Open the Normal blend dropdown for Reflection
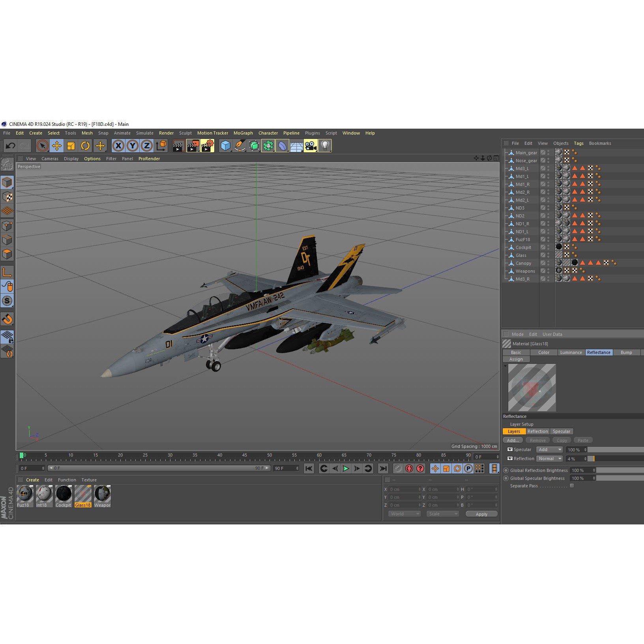 [549, 459]
